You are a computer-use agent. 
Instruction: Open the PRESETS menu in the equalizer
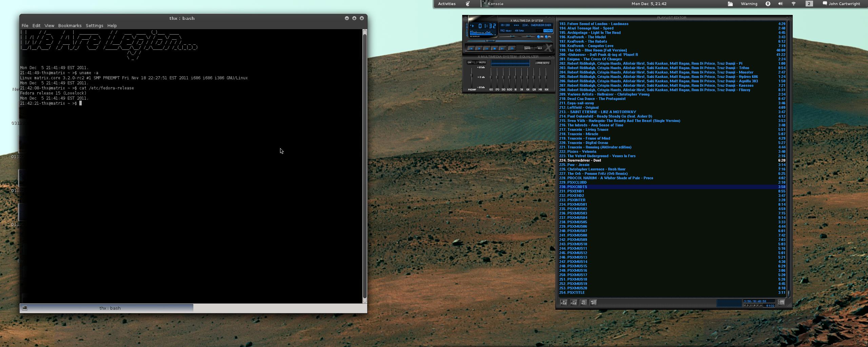(543, 63)
